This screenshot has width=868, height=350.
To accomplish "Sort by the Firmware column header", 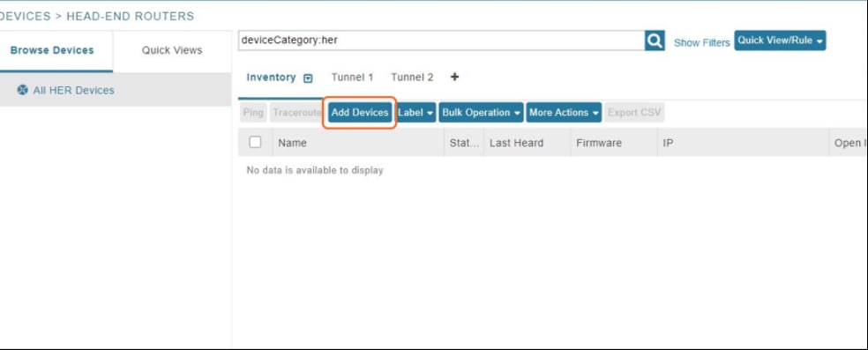I will coord(614,143).
